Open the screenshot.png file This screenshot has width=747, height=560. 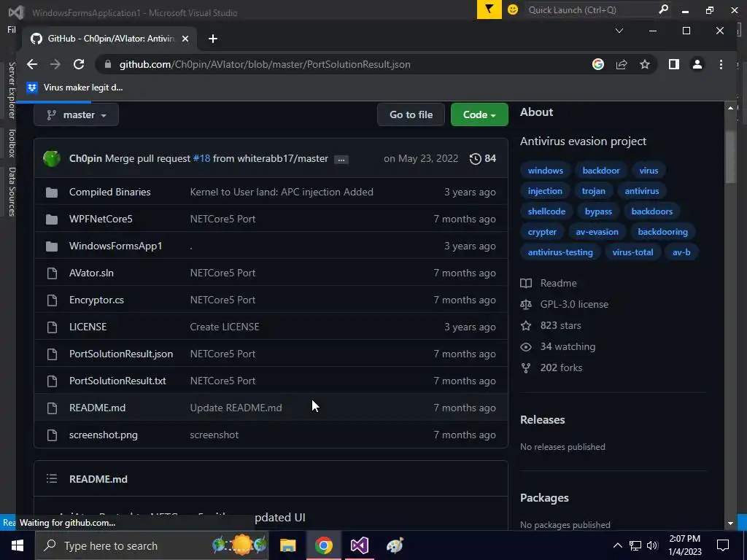pos(104,435)
